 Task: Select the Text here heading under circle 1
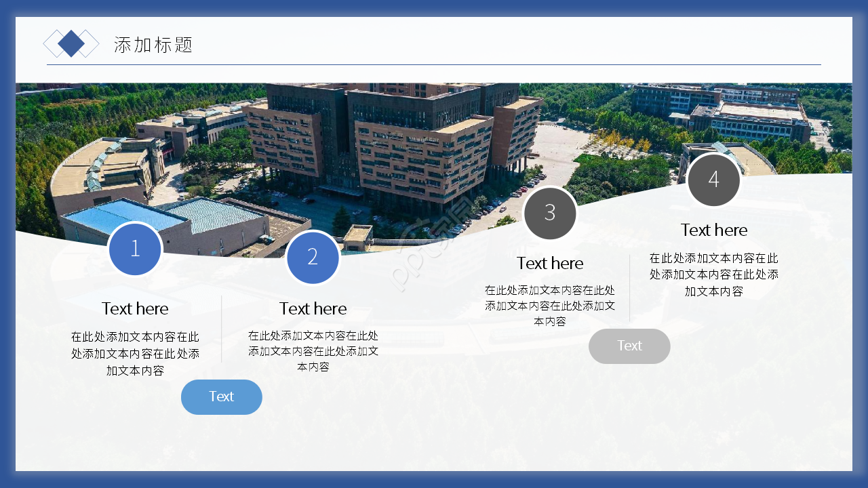135,308
